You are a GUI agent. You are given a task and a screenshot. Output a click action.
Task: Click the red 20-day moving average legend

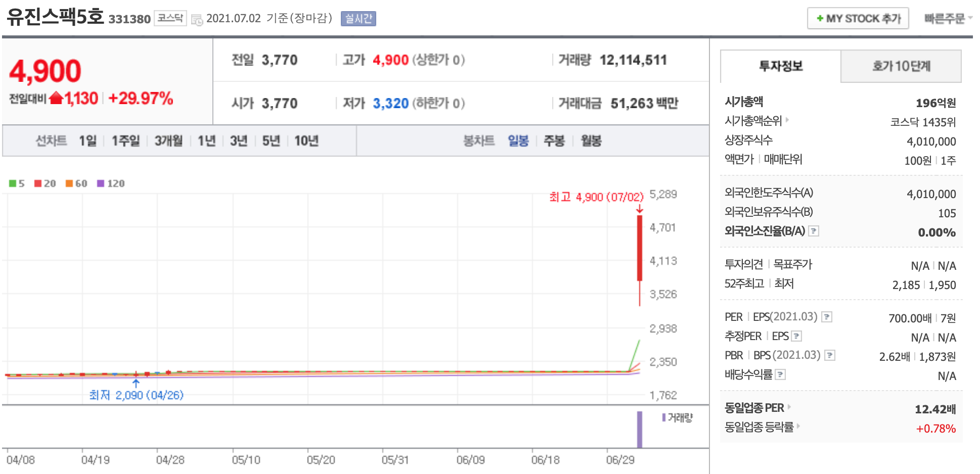pyautogui.click(x=45, y=183)
